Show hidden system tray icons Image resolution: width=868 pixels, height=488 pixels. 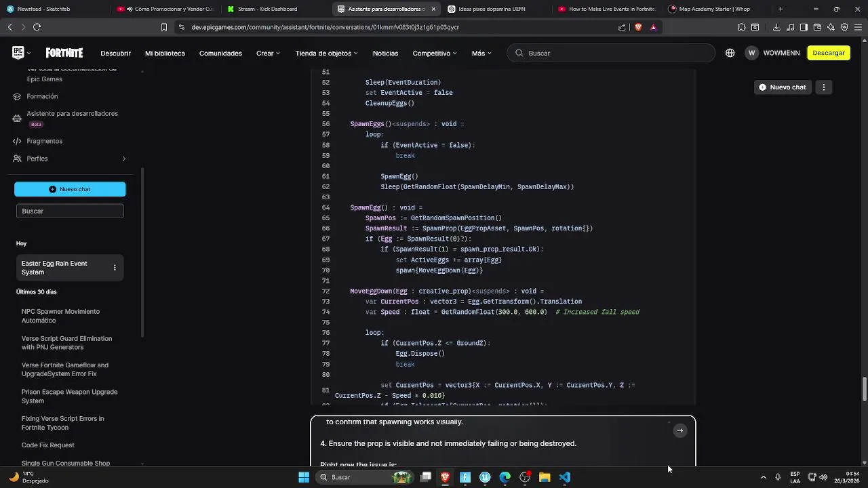[x=763, y=477]
